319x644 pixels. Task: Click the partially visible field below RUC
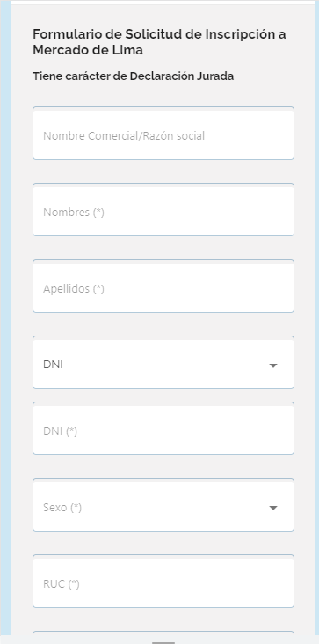click(163, 633)
